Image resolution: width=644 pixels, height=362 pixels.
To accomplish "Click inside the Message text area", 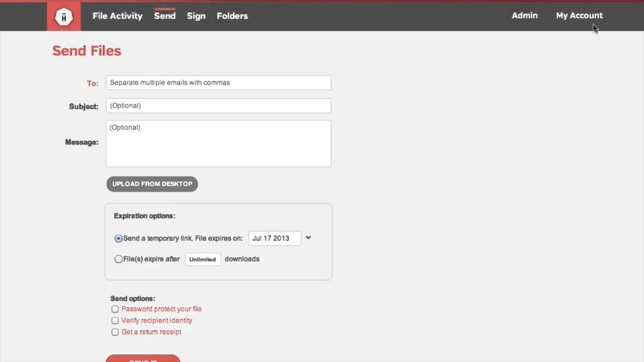I will (x=218, y=143).
